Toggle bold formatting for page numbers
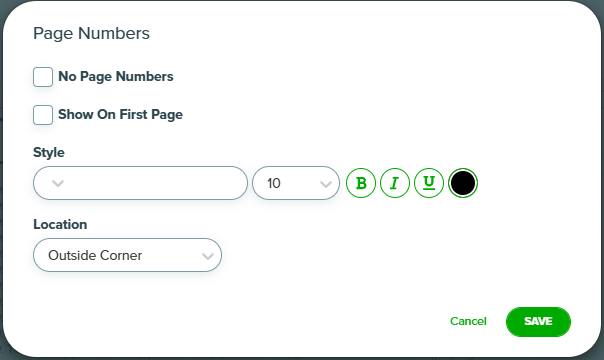 tap(361, 183)
